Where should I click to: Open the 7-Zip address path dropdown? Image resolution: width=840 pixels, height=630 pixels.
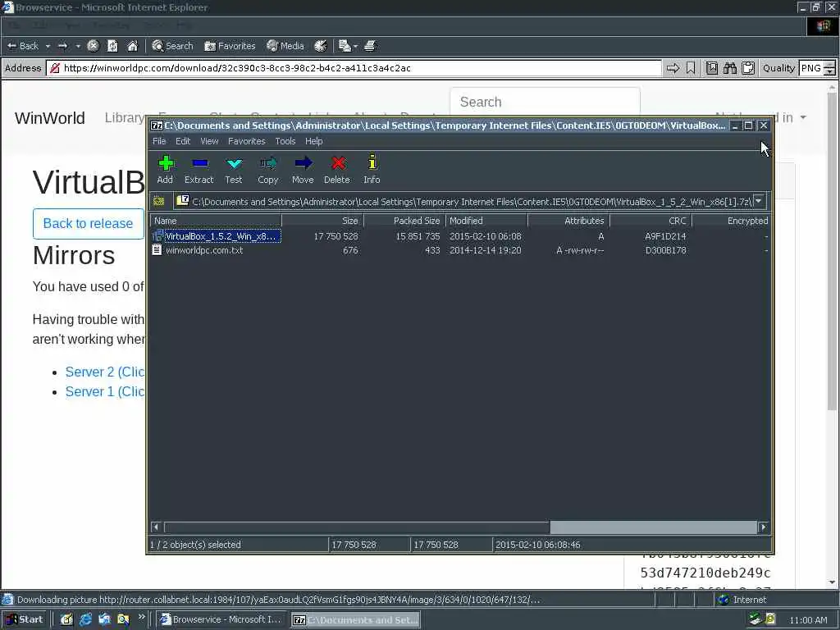759,201
